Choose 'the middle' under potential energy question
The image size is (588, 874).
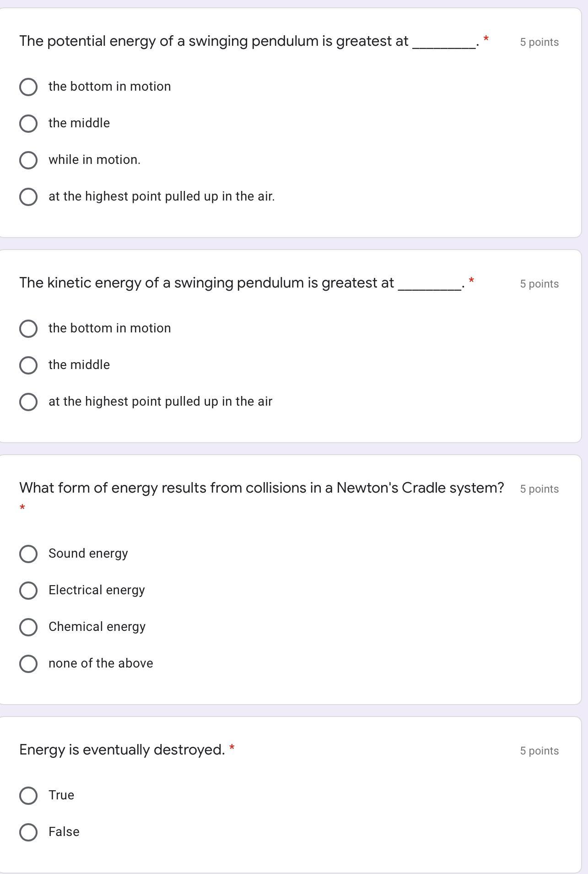point(28,124)
